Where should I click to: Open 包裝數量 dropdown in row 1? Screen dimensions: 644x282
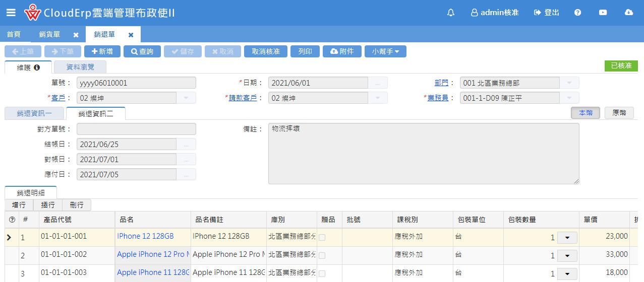click(567, 238)
